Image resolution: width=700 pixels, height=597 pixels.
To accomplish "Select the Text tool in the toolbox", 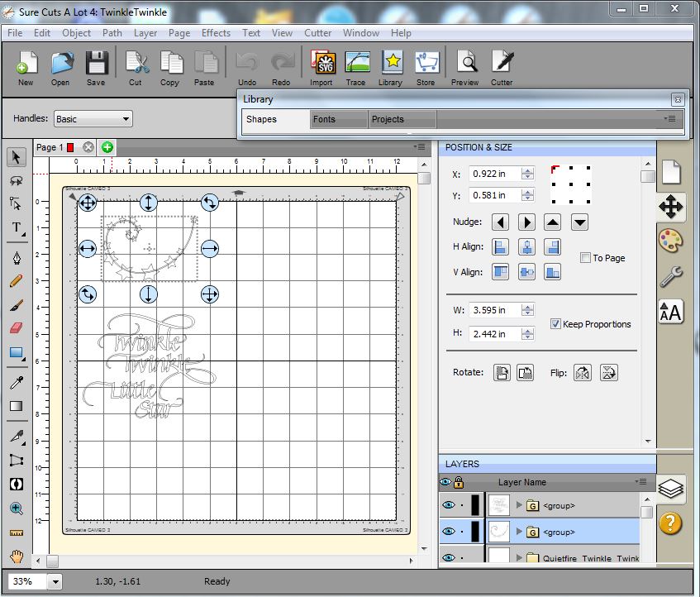I will point(16,228).
